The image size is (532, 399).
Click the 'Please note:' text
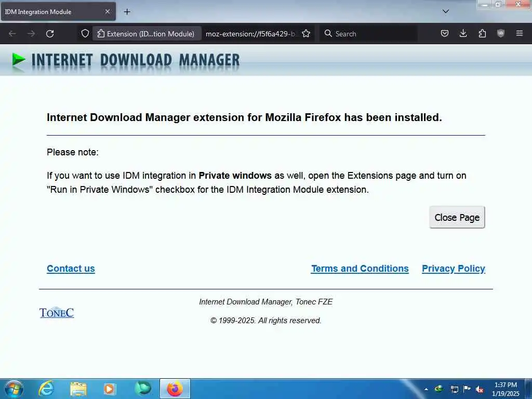[x=73, y=152]
